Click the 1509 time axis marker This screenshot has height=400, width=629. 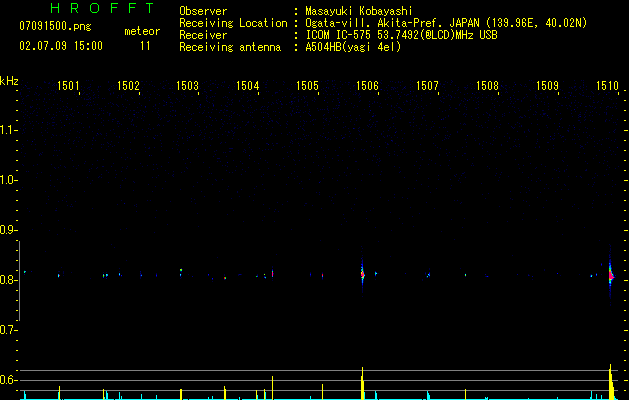[x=547, y=85]
